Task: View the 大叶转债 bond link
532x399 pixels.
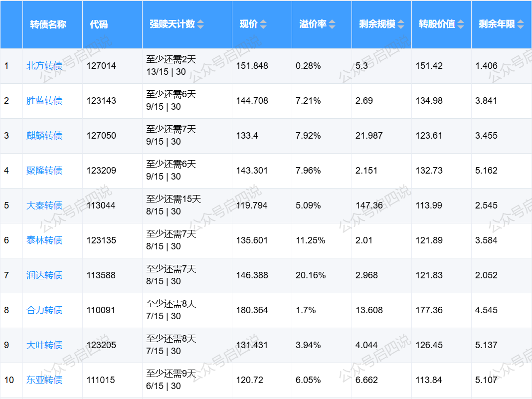Action: (x=44, y=345)
